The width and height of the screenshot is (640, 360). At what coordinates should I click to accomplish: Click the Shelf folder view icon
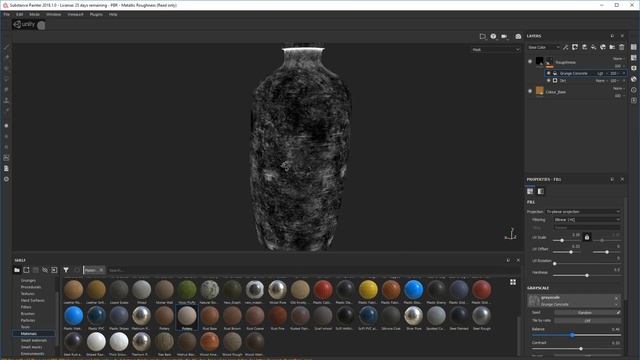coord(17,270)
